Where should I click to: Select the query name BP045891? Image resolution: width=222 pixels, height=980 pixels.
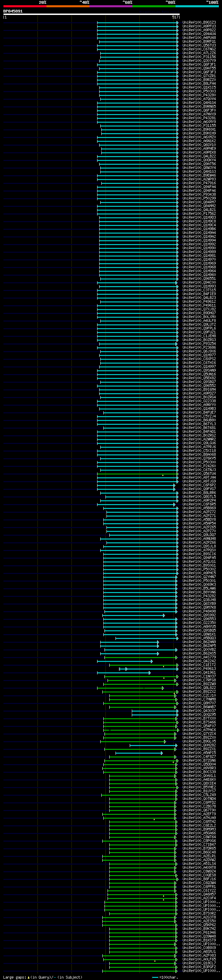click(x=13, y=11)
